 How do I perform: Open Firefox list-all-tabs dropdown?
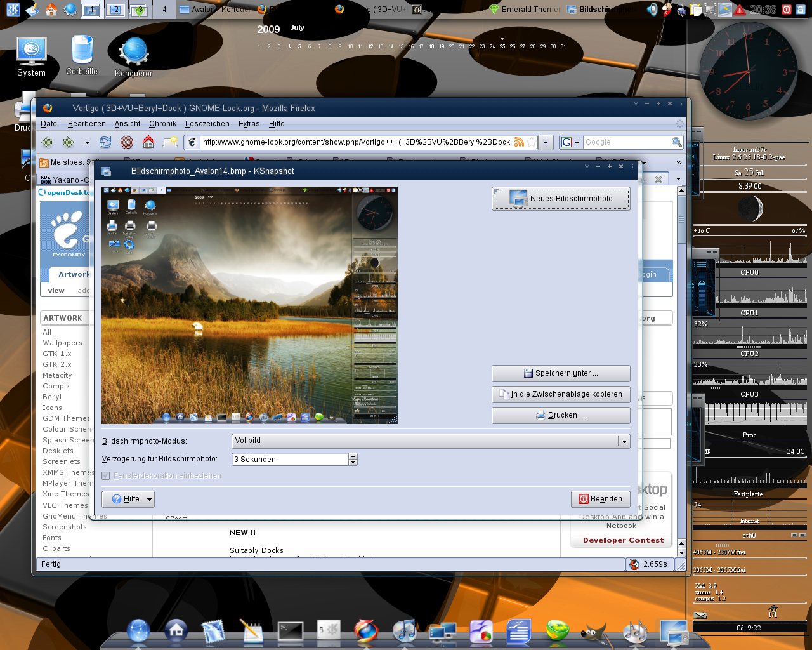(678, 179)
